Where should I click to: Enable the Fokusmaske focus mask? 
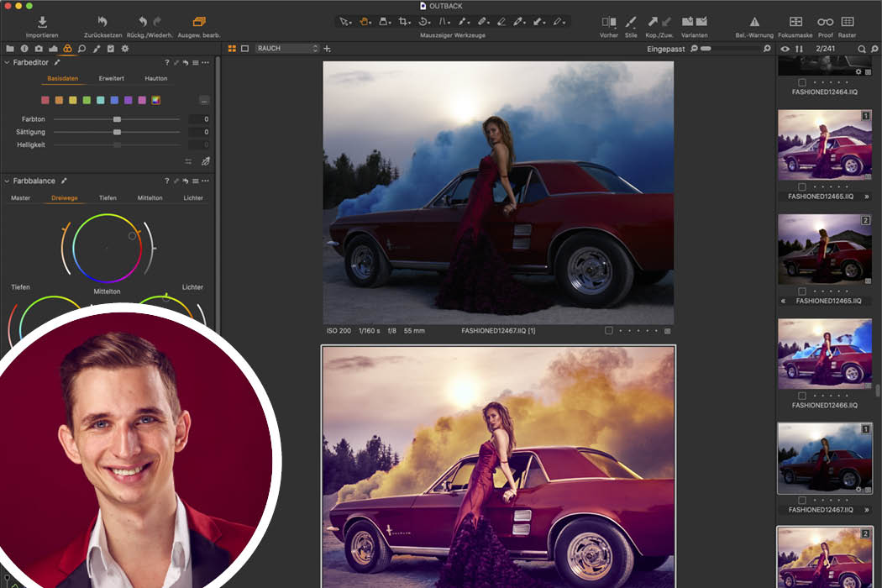[795, 23]
